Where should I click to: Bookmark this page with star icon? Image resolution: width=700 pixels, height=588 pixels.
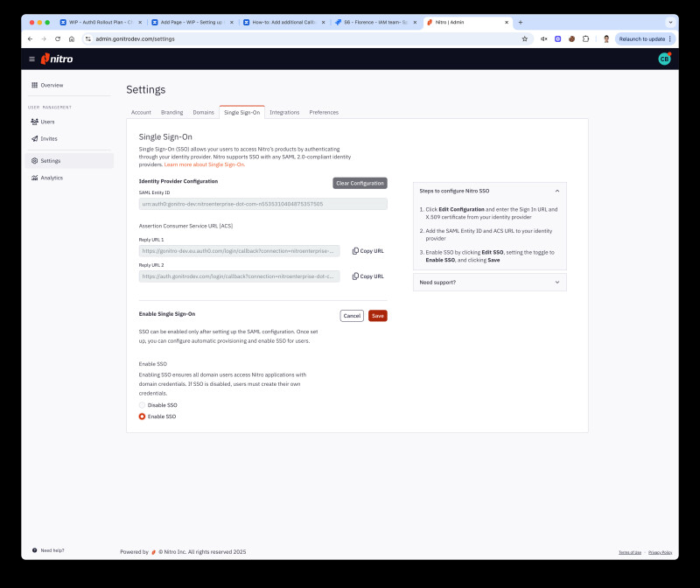pos(524,38)
